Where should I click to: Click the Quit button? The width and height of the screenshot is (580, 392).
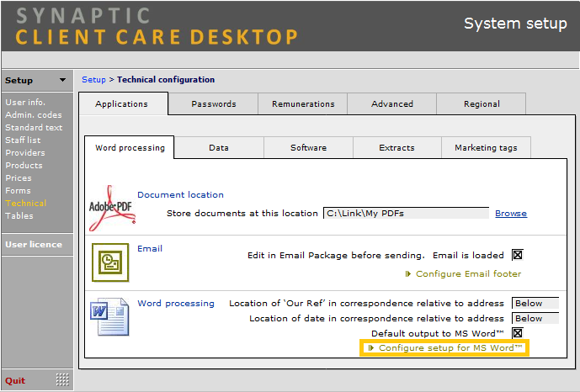pos(15,380)
